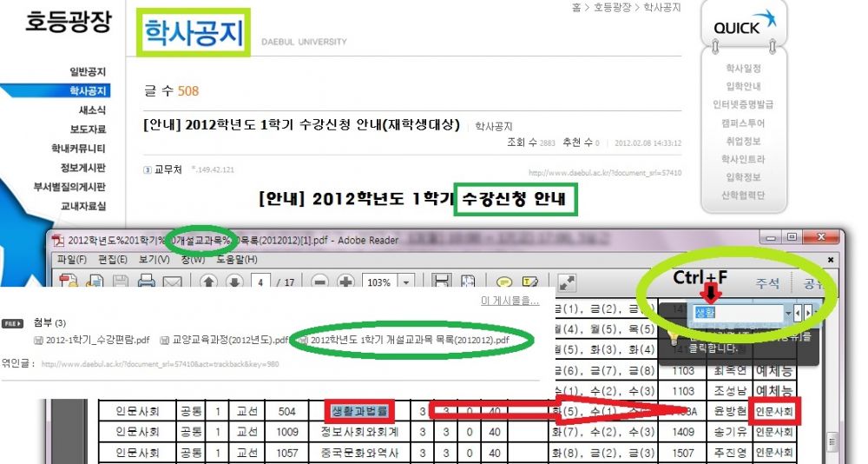Image resolution: width=868 pixels, height=464 pixels.
Task: Open 취업정보 quick link
Action: click(x=743, y=141)
